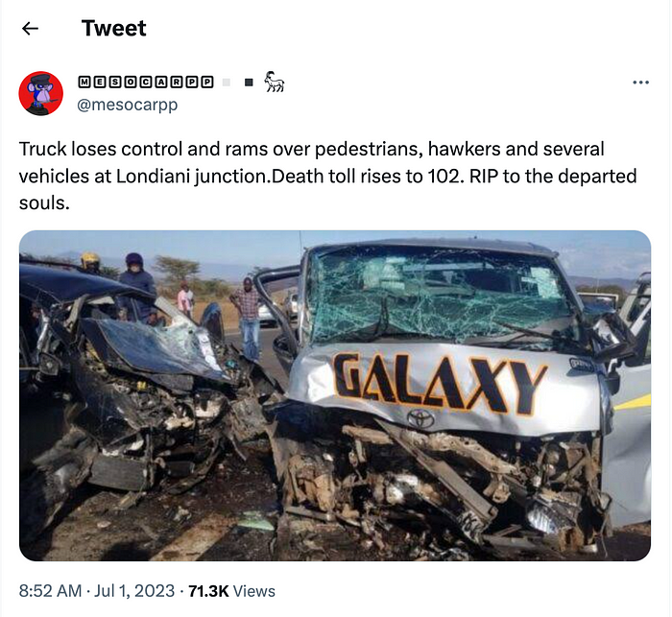Click the man in checked shirt in photo
The width and height of the screenshot is (672, 617).
click(x=248, y=318)
